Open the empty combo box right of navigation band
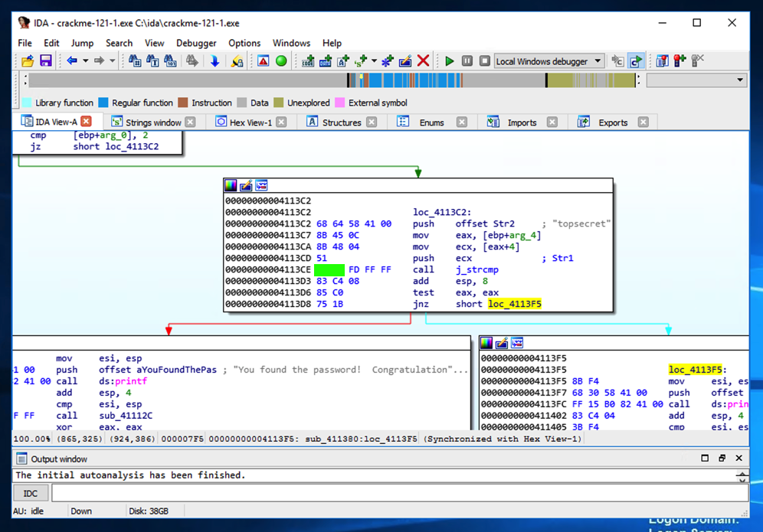763x532 pixels. coord(696,80)
